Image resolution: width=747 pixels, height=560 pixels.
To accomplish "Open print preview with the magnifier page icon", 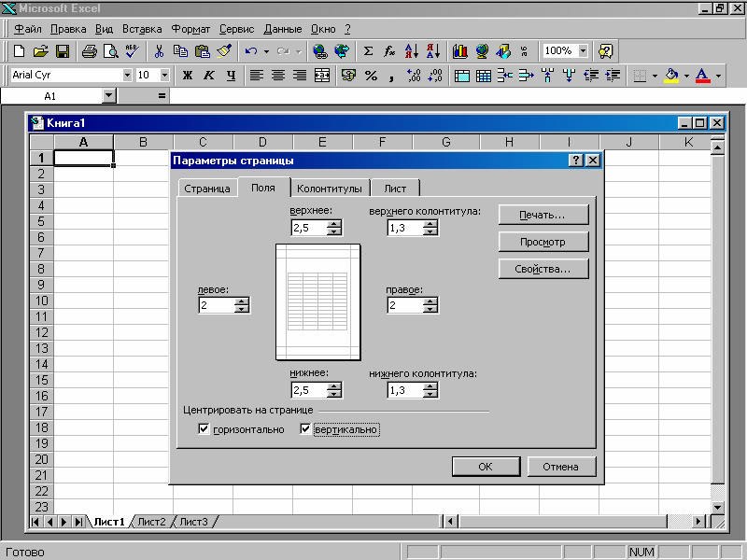I will (x=110, y=51).
